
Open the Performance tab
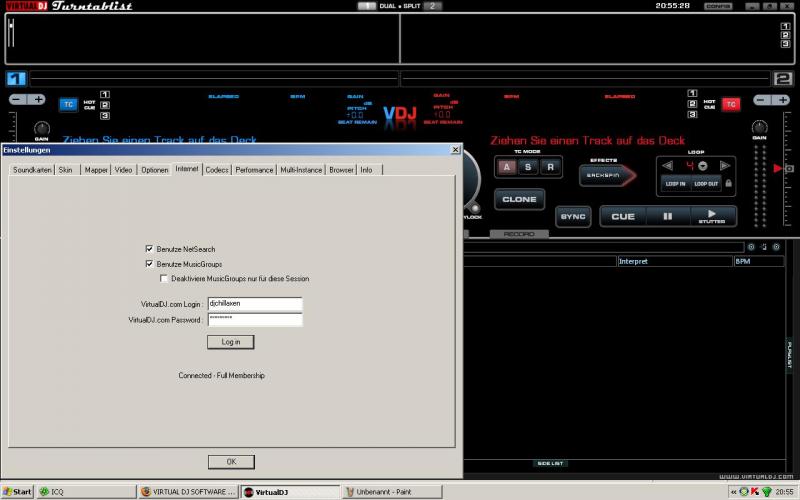click(x=254, y=170)
